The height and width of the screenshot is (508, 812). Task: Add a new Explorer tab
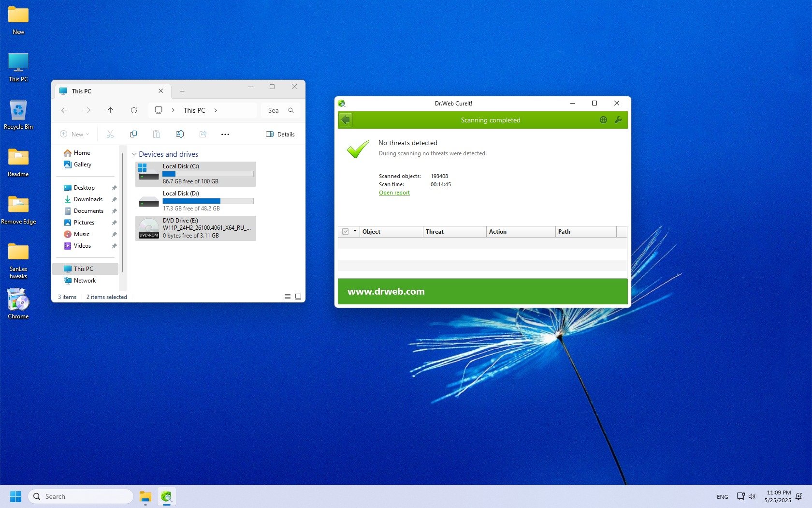182,91
